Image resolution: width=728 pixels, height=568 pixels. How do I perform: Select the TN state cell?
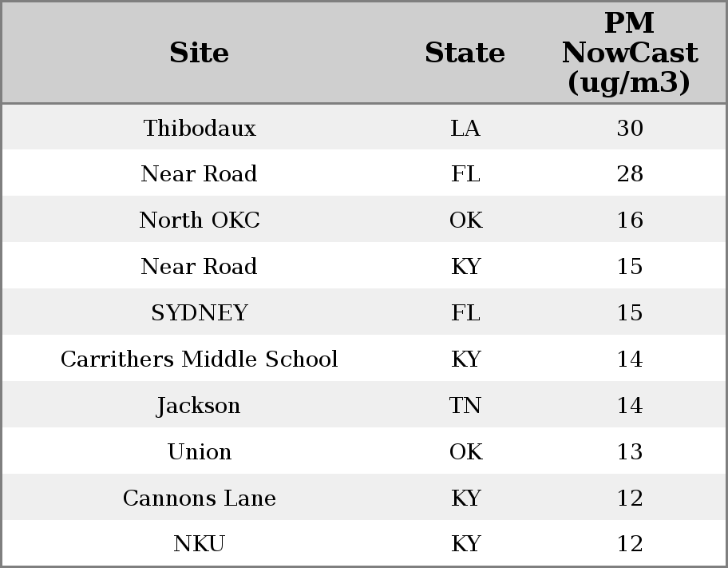pyautogui.click(x=465, y=406)
